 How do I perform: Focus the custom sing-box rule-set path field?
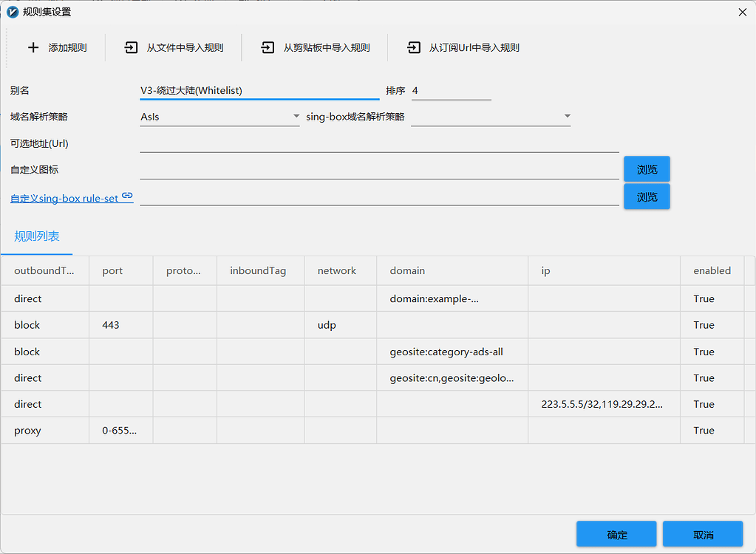pyautogui.click(x=379, y=197)
